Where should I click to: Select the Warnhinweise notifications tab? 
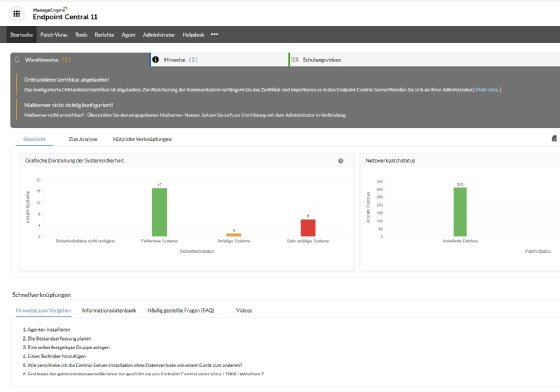[x=80, y=60]
